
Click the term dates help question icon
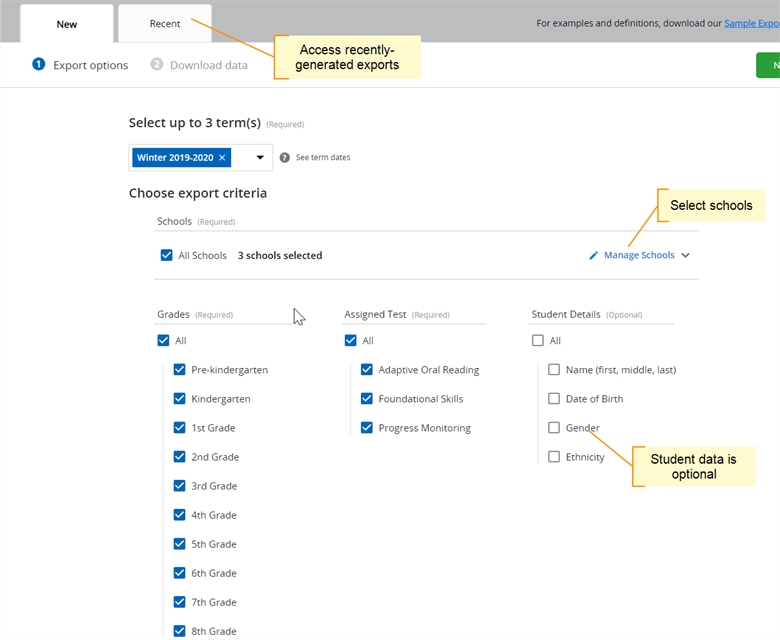tap(285, 158)
